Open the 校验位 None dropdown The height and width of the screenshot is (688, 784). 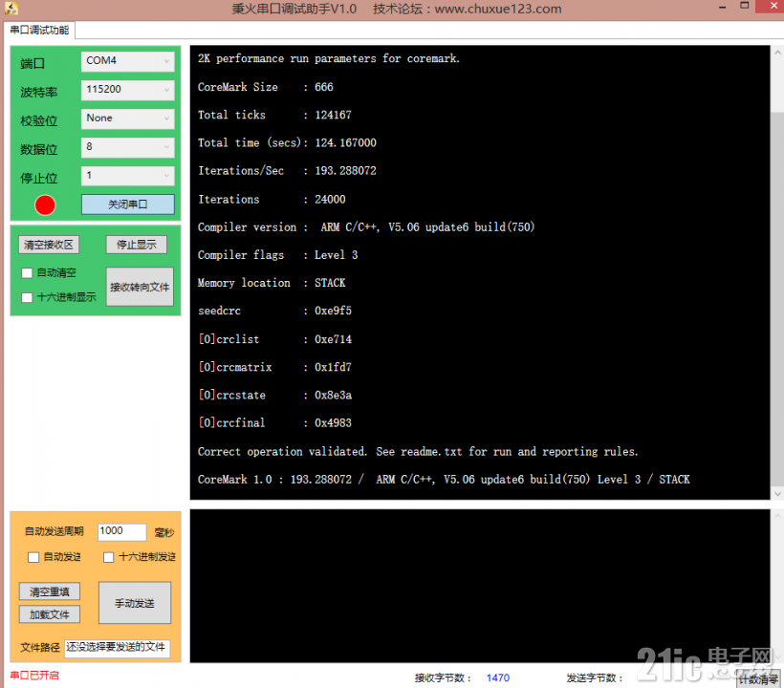coord(127,118)
